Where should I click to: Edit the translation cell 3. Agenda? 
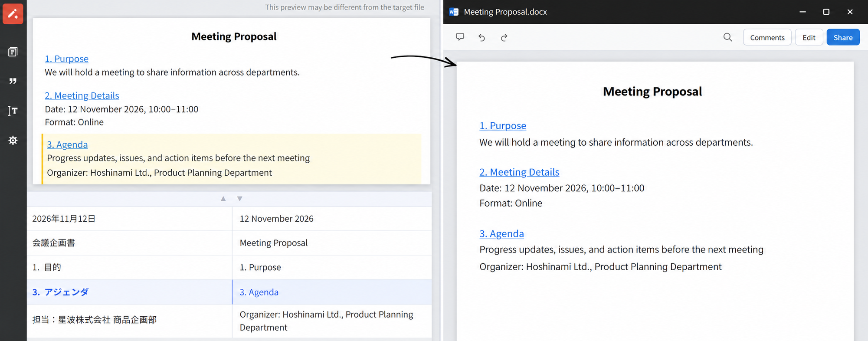pos(332,292)
